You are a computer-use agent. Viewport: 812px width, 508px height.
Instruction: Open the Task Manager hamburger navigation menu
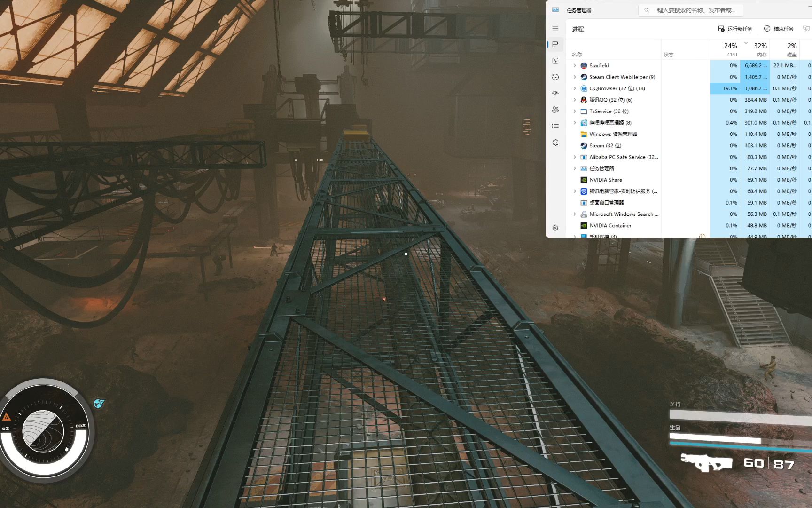(x=555, y=28)
